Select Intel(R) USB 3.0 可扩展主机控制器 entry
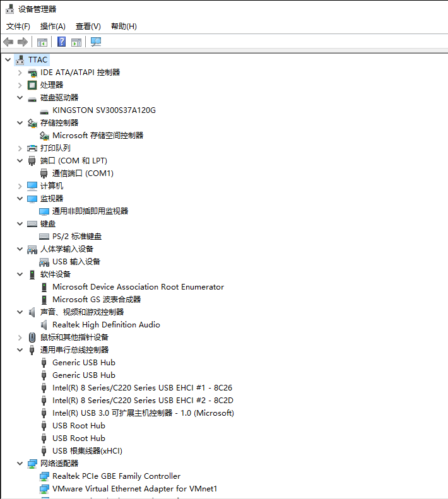Screen dimensions: 448x499 [143, 413]
